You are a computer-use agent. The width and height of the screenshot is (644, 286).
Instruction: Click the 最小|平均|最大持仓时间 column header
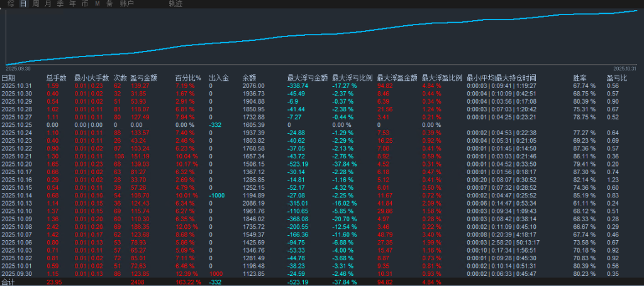coord(501,78)
